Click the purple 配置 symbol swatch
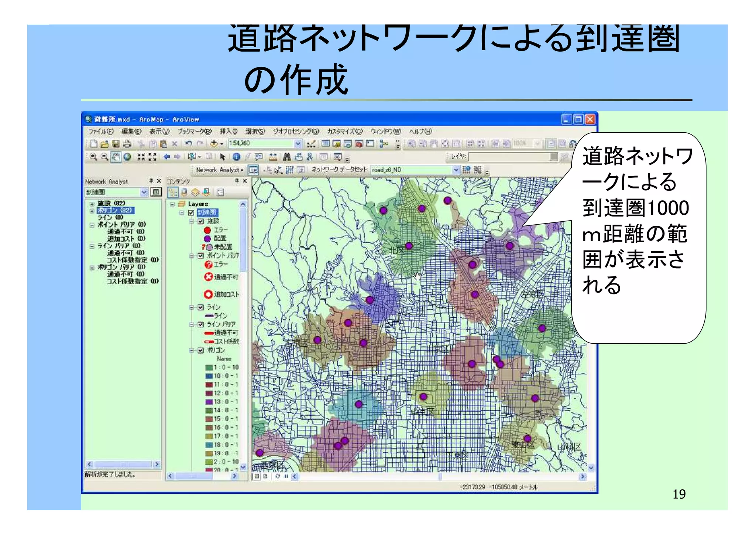This screenshot has width=756, height=535. point(207,239)
